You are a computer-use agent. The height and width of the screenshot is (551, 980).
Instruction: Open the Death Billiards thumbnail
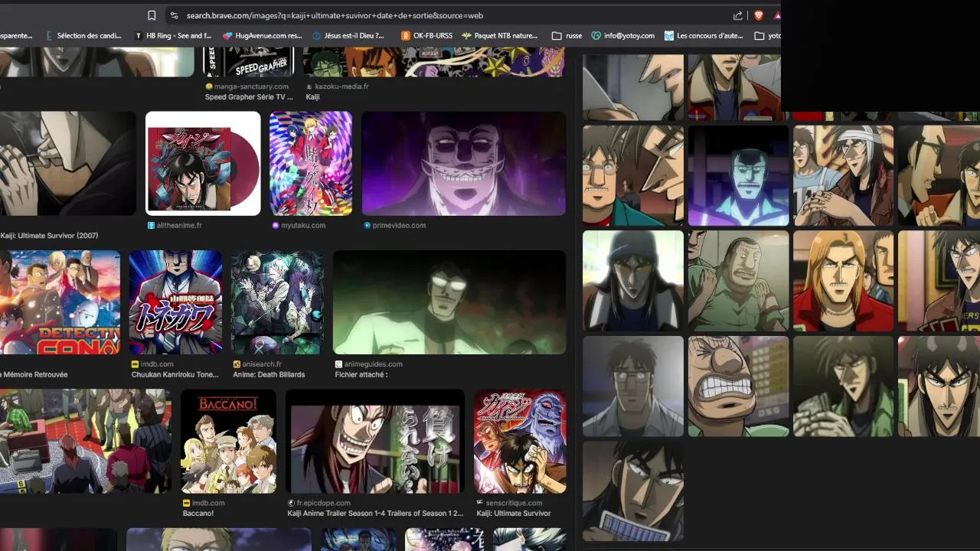(278, 302)
